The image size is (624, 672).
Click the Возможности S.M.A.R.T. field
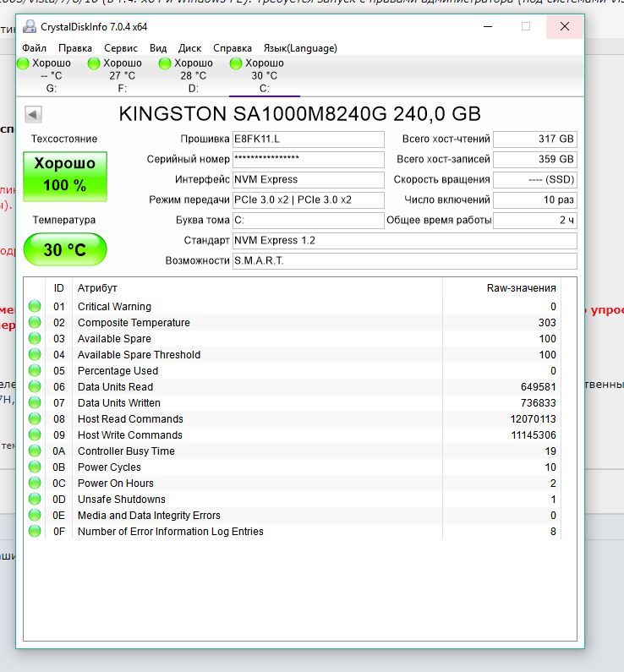coord(404,260)
